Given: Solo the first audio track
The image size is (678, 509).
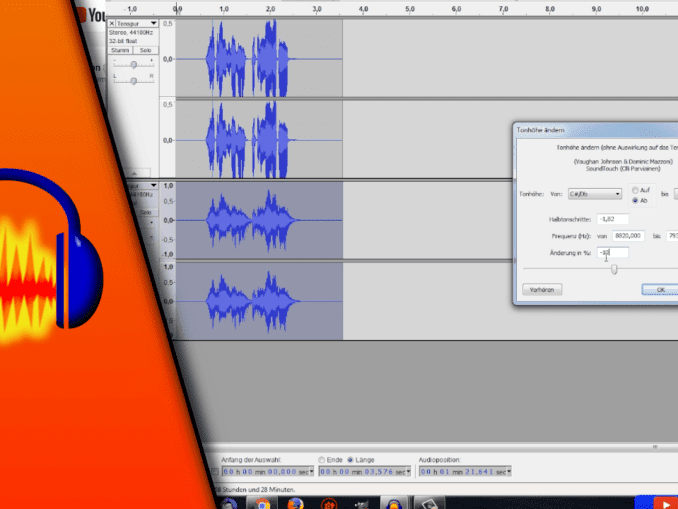Looking at the screenshot, I should [145, 49].
